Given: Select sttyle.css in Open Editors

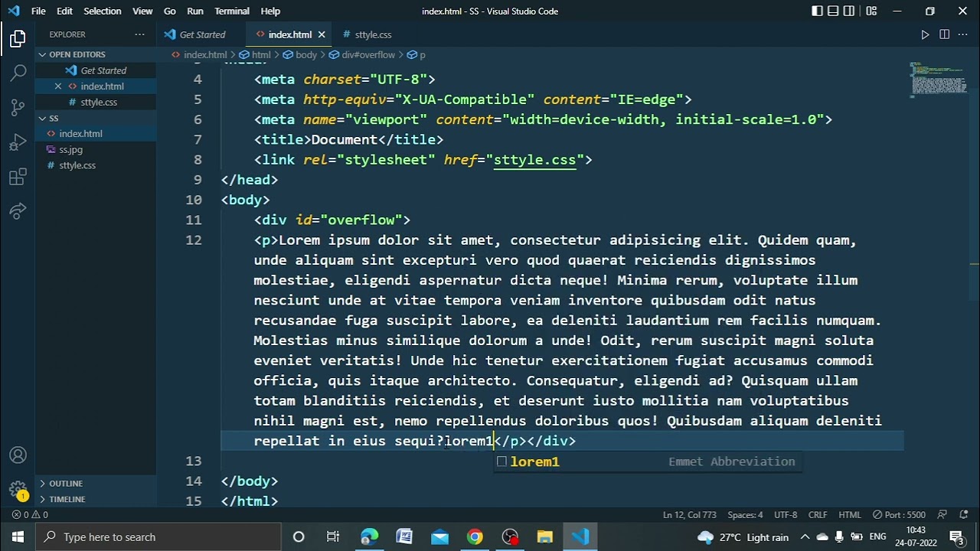Looking at the screenshot, I should click(x=99, y=102).
